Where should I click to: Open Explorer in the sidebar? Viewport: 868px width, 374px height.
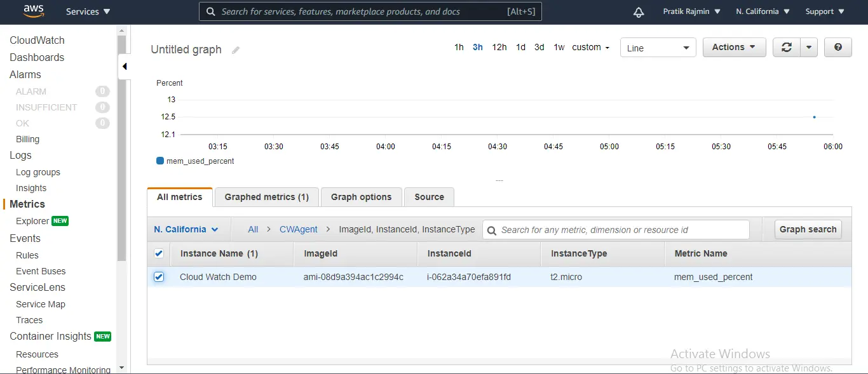(32, 221)
